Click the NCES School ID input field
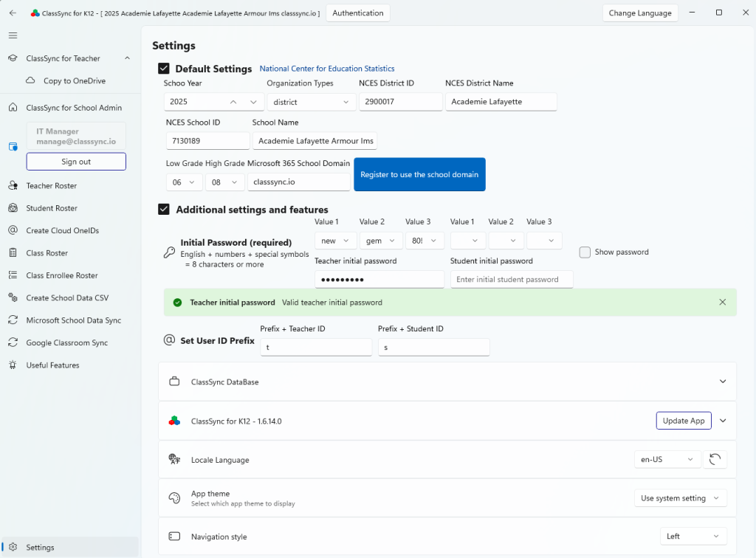The width and height of the screenshot is (756, 558). pyautogui.click(x=207, y=141)
